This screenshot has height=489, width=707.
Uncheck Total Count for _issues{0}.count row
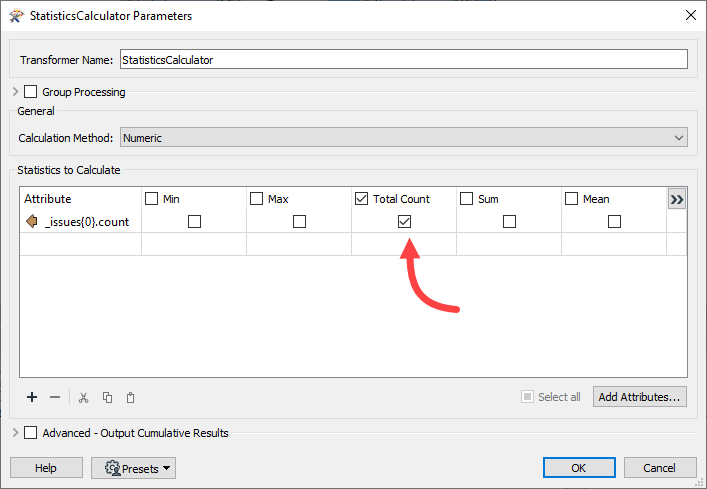pyautogui.click(x=404, y=222)
